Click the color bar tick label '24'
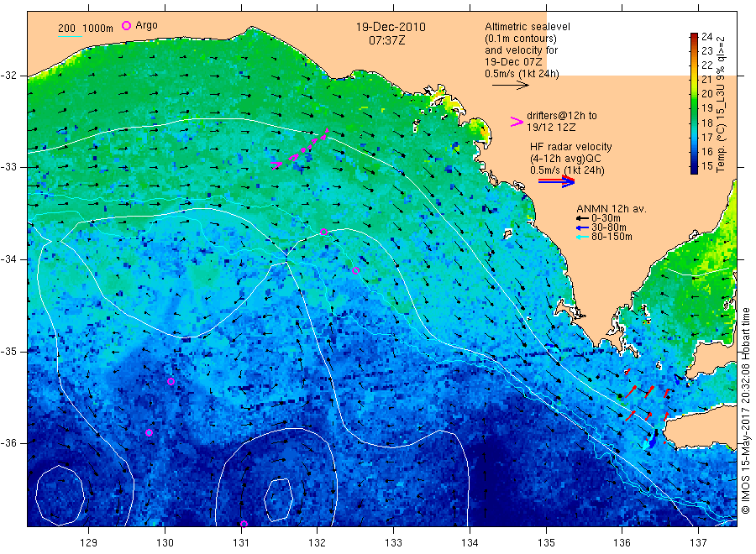 point(706,37)
